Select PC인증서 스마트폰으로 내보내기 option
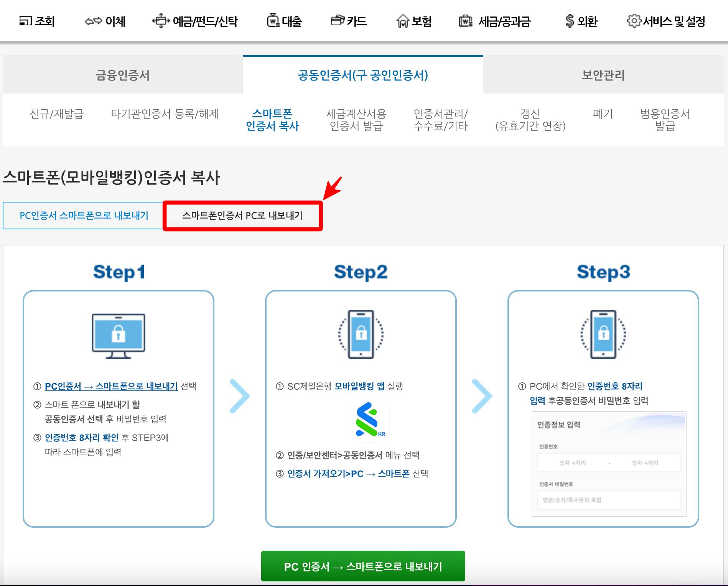The image size is (728, 586). click(83, 215)
